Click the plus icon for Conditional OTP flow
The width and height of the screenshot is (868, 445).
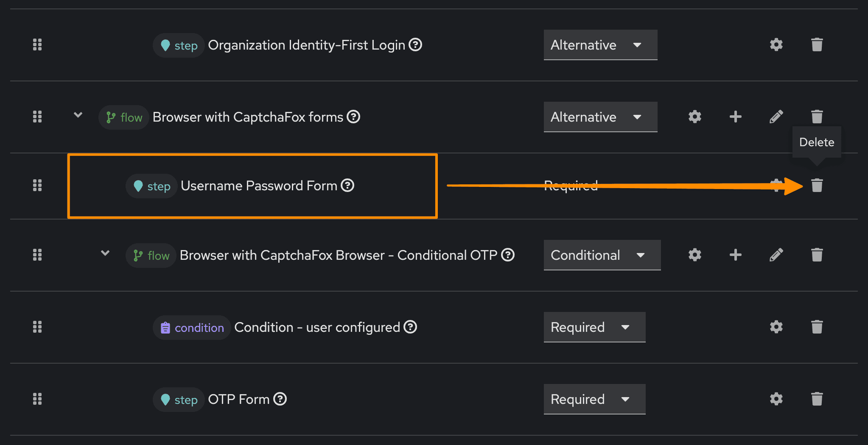tap(735, 255)
